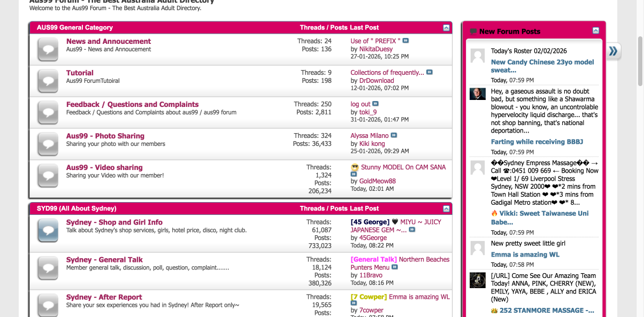Click the Feedback forum speech bubble icon

[x=48, y=113]
